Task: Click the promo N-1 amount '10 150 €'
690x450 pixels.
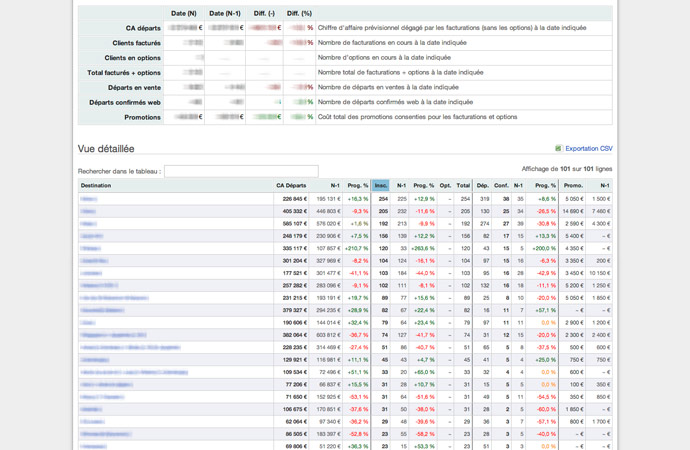Action: point(600,273)
